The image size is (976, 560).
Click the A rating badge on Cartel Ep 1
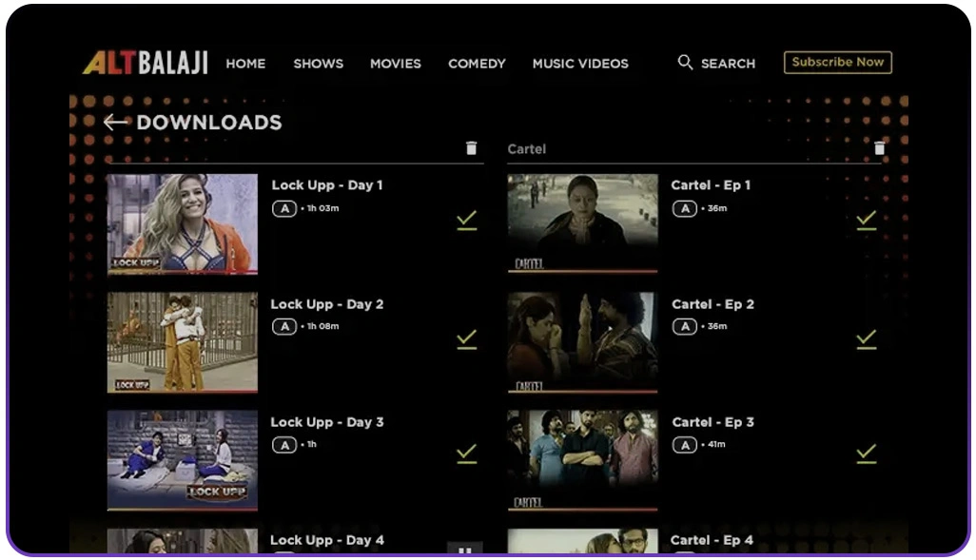pyautogui.click(x=685, y=208)
